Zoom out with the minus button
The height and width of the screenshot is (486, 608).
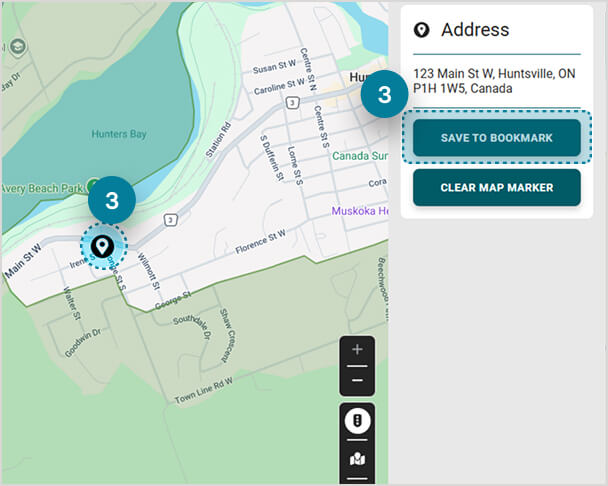[x=357, y=380]
